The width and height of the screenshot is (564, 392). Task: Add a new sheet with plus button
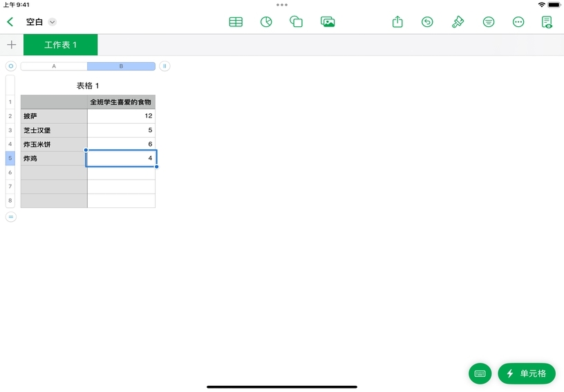pyautogui.click(x=12, y=45)
